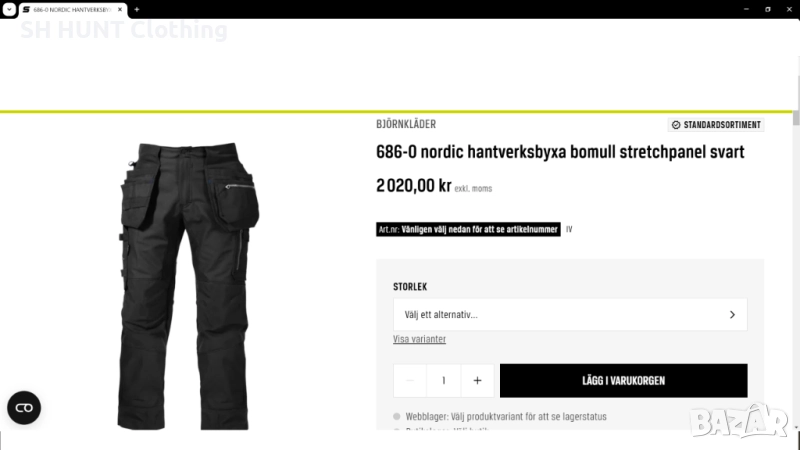
Task: Expand the Storlek size dropdown
Action: coord(570,315)
